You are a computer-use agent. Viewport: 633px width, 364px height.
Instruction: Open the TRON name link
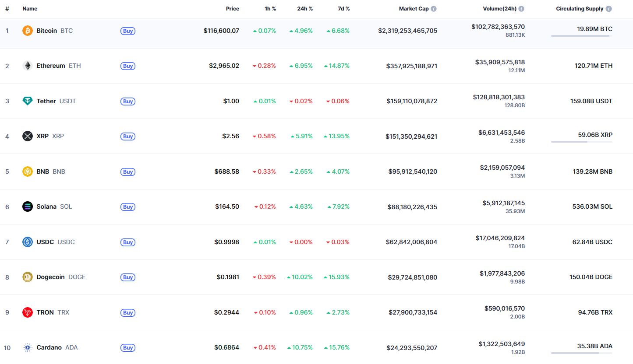tap(45, 312)
